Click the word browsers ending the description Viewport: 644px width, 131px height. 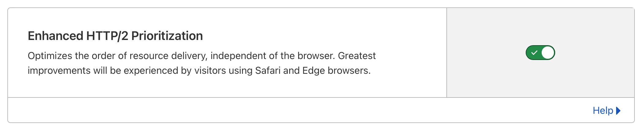349,71
